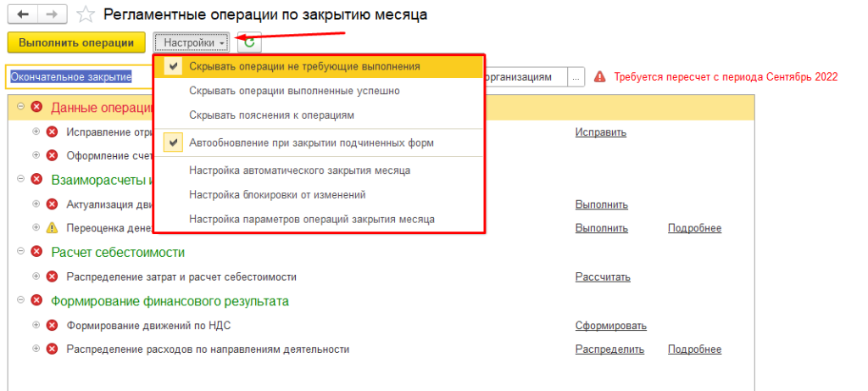Click the Окончательное закрытие input field
Screen dimensions: 868x391
pyautogui.click(x=78, y=76)
